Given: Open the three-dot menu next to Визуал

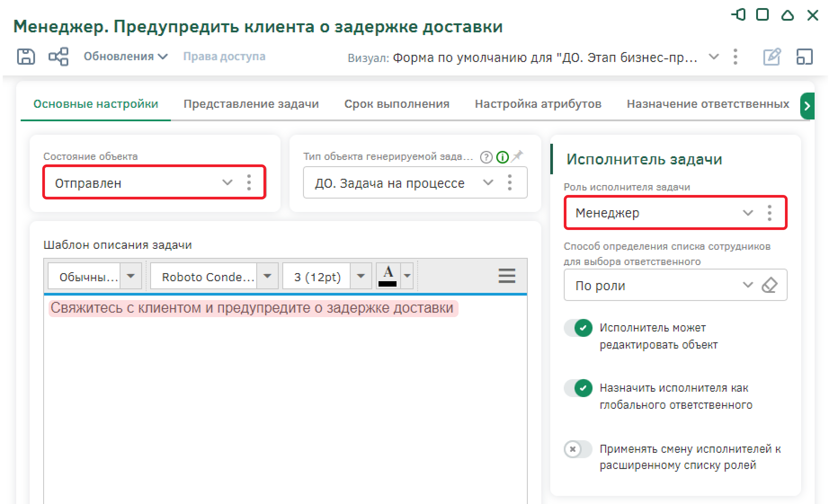Looking at the screenshot, I should pyautogui.click(x=735, y=57).
